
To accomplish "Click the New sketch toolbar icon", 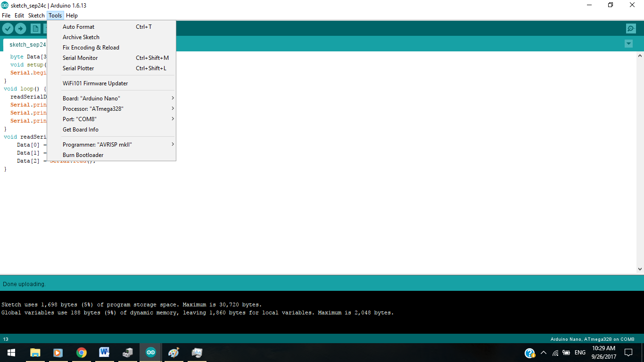I will click(35, 29).
